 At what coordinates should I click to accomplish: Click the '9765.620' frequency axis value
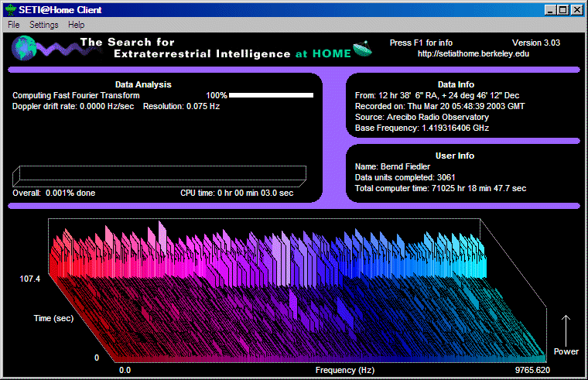532,370
